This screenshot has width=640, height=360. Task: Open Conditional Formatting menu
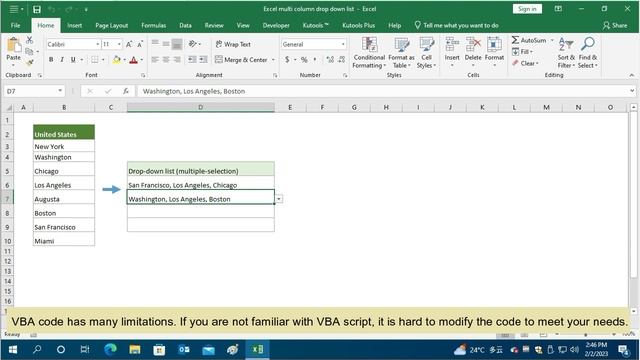pos(369,53)
